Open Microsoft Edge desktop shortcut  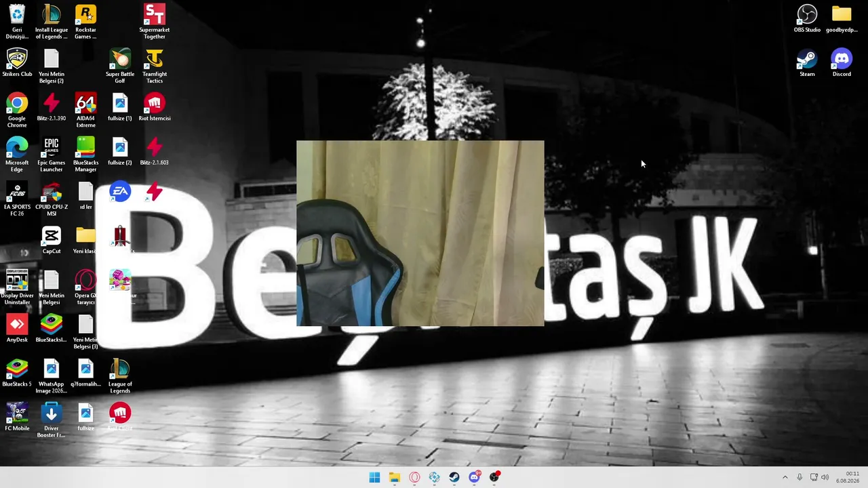[17, 155]
